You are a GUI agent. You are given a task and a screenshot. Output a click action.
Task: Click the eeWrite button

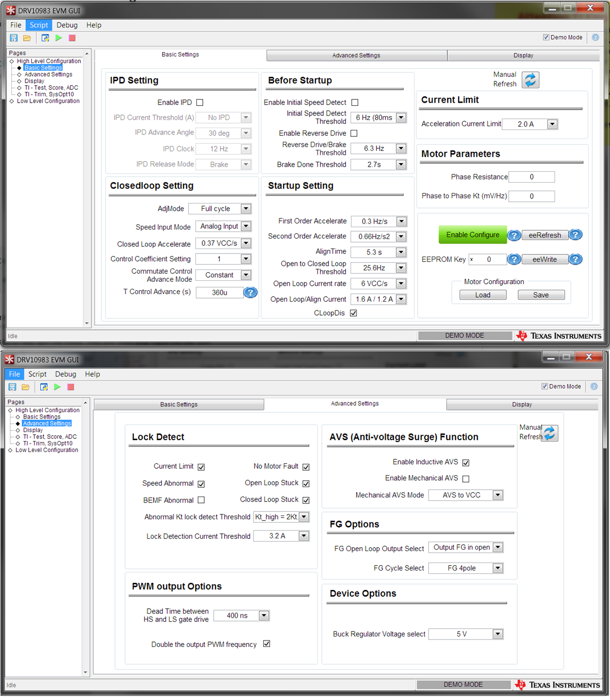coord(545,259)
